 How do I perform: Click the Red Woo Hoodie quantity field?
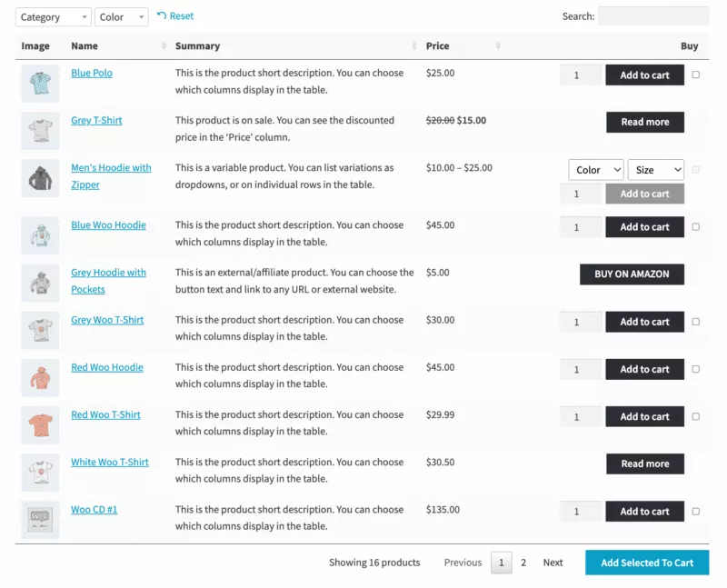[x=581, y=369]
